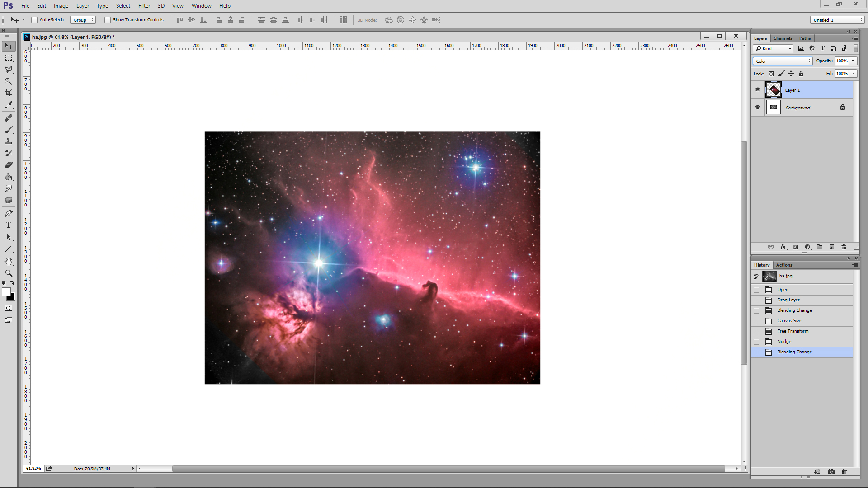
Task: Add a layer mask to Layer 1
Action: click(x=795, y=247)
